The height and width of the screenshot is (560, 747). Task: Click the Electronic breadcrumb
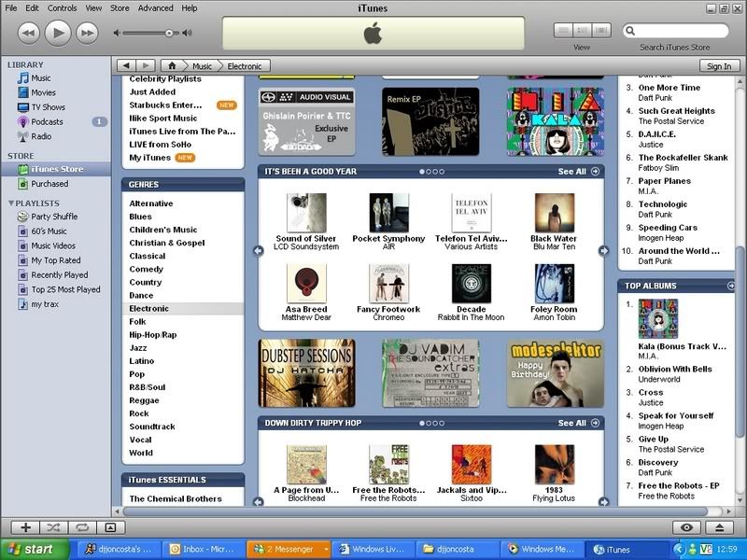[245, 66]
